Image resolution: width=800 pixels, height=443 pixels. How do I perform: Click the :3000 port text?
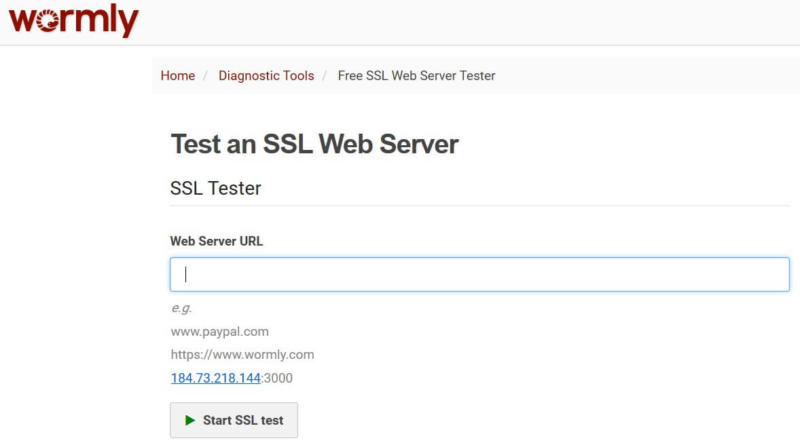pos(277,378)
